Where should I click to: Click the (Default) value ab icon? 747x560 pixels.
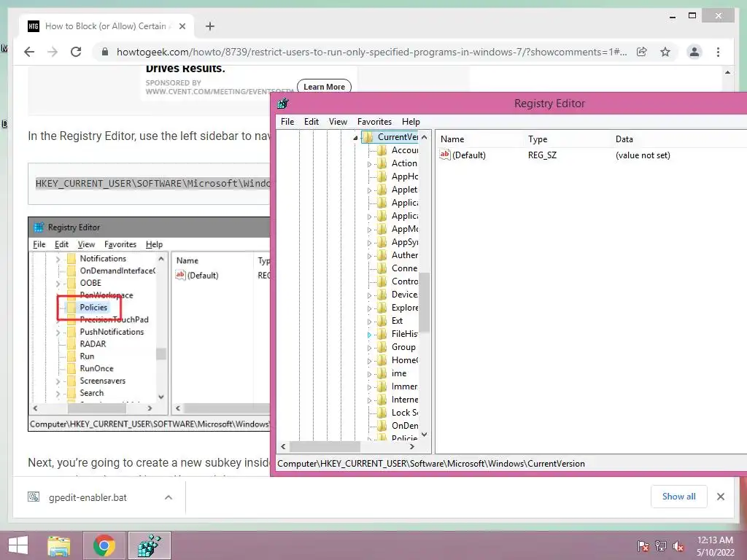[444, 155]
